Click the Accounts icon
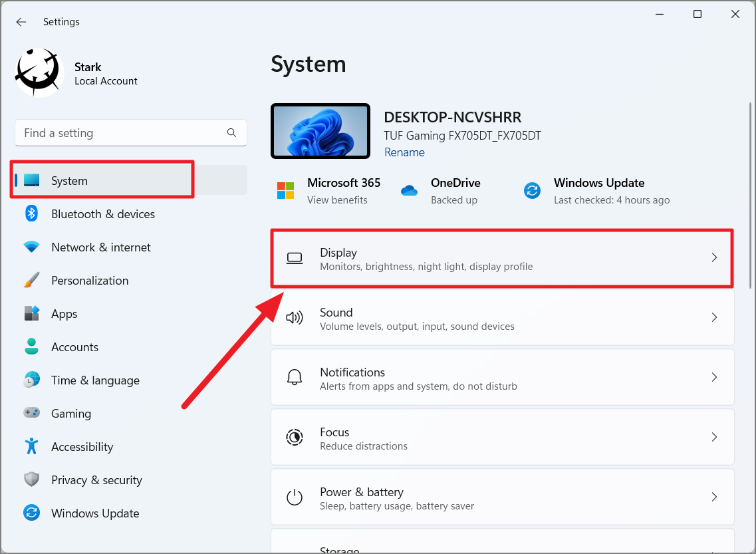 tap(32, 346)
